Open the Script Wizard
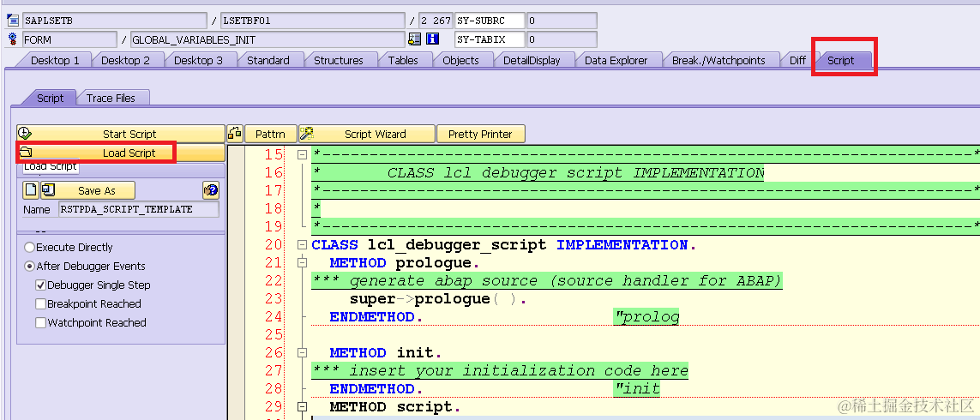The width and height of the screenshot is (980, 420). 366,134
